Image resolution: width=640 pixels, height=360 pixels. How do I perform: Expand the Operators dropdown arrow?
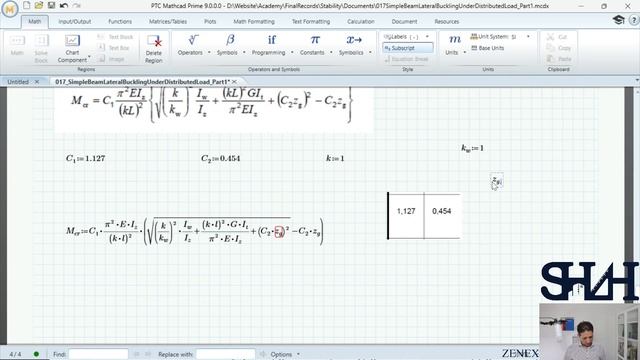click(209, 53)
